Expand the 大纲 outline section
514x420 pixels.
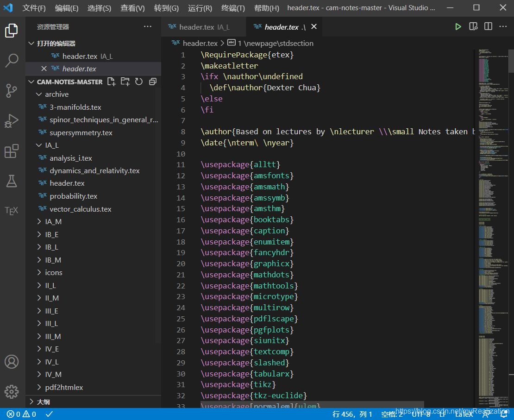(x=32, y=401)
